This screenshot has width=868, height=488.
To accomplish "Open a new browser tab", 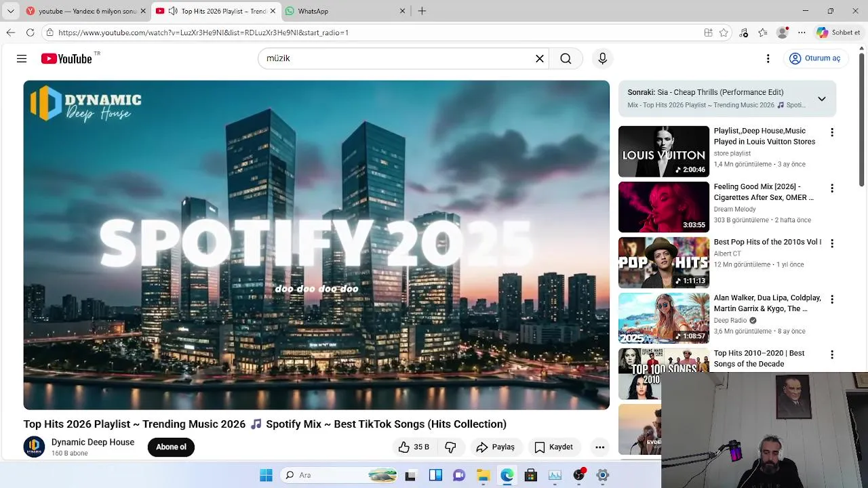I will click(422, 11).
